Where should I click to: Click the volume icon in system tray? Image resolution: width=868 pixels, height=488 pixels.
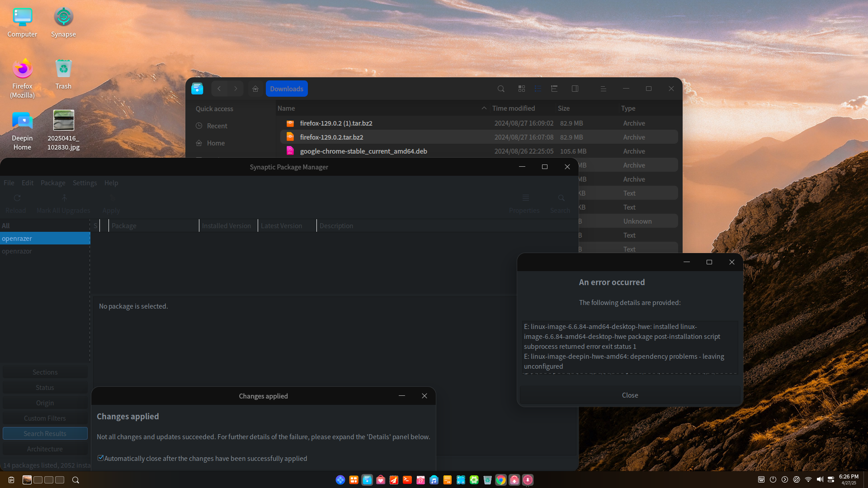click(x=820, y=479)
